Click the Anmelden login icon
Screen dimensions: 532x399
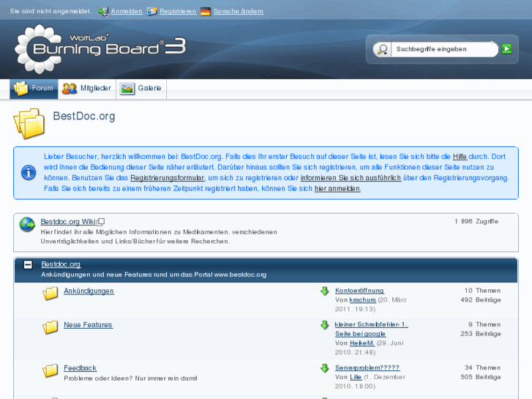103,12
